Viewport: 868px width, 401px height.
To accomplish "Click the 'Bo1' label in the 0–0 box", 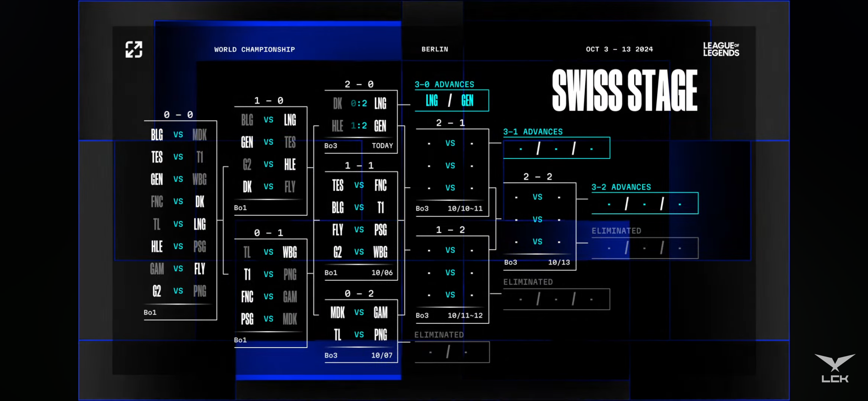I will pyautogui.click(x=150, y=313).
